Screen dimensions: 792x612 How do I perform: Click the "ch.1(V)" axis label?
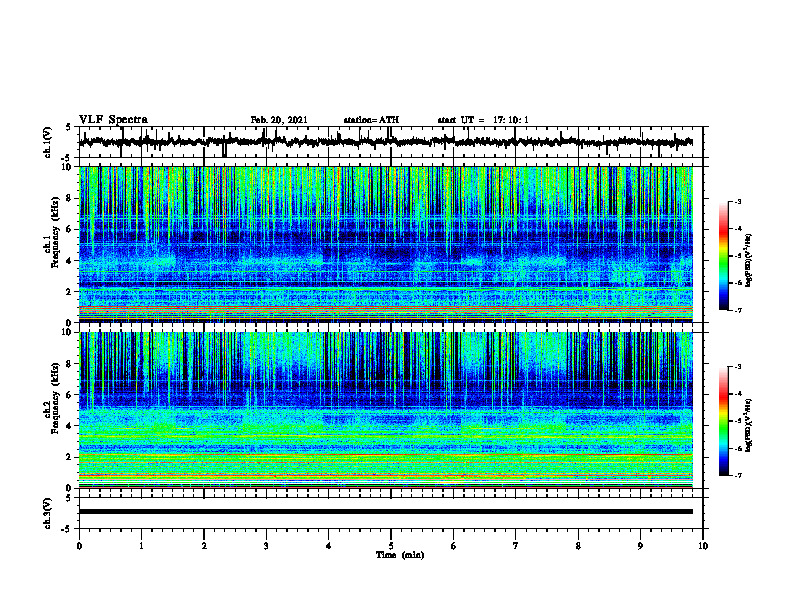[48, 142]
